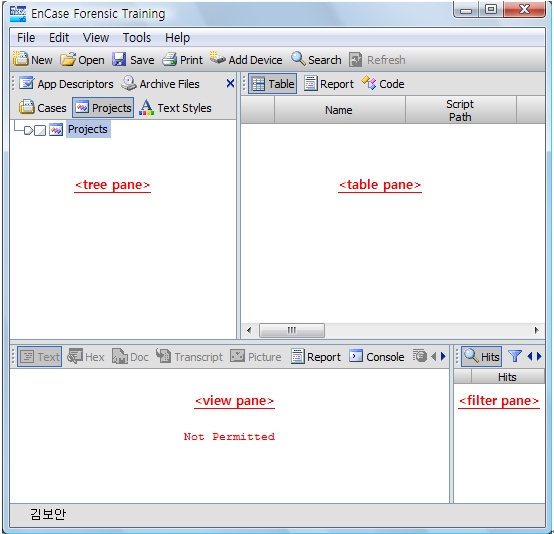
Task: Open the Cases tab
Action: [x=43, y=107]
